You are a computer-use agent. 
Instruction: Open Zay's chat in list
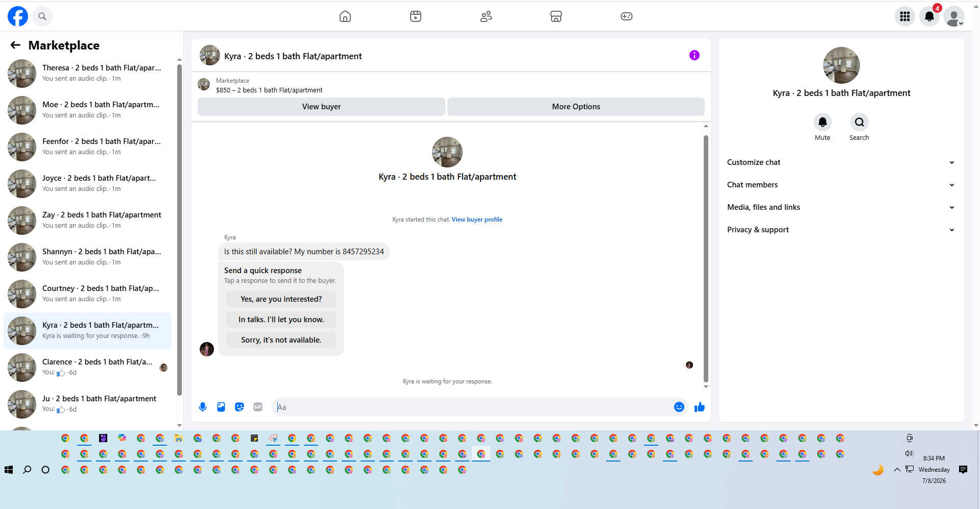[x=88, y=221]
